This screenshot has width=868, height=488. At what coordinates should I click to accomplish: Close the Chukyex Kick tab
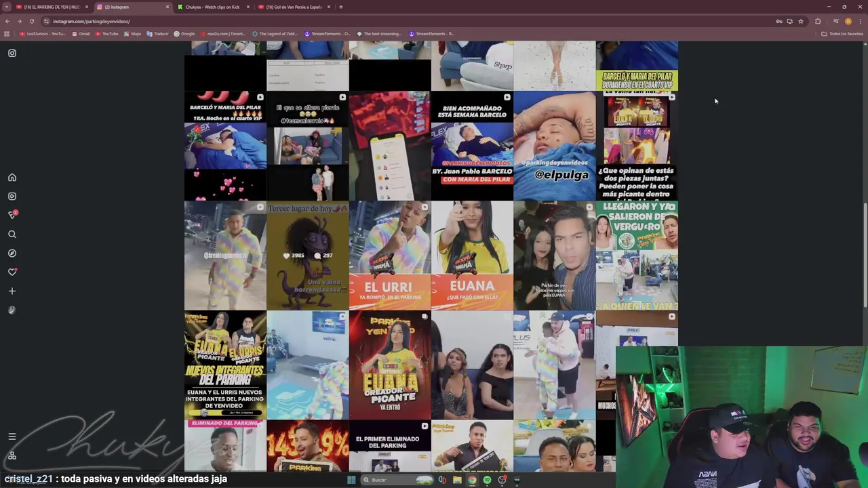tap(248, 7)
